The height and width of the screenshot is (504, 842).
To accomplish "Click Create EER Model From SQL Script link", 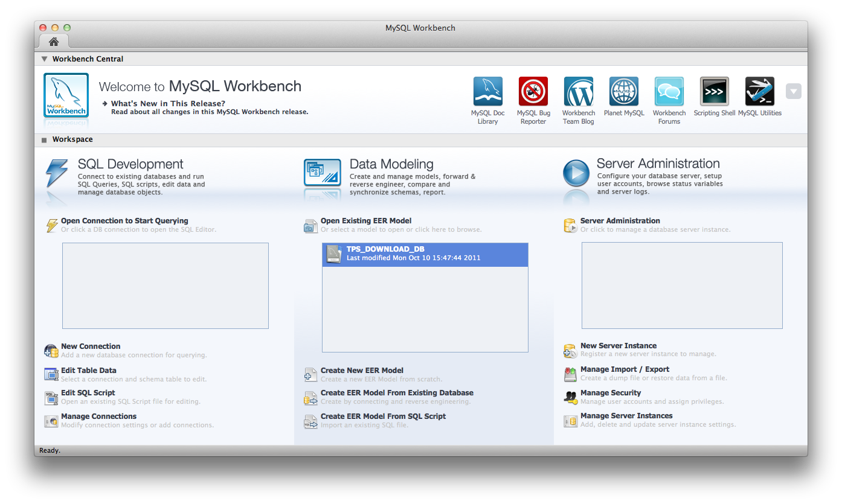I will (x=383, y=416).
